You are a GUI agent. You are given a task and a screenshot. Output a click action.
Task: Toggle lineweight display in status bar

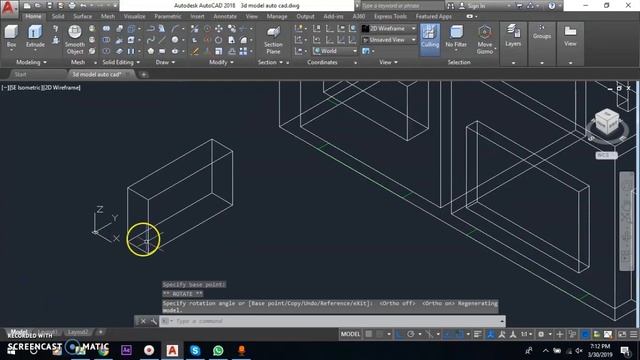point(478,334)
